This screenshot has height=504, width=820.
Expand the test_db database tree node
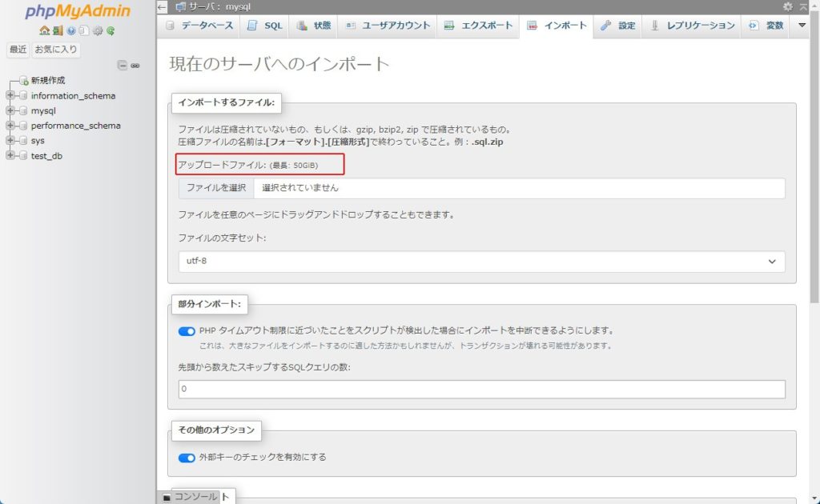(10, 156)
